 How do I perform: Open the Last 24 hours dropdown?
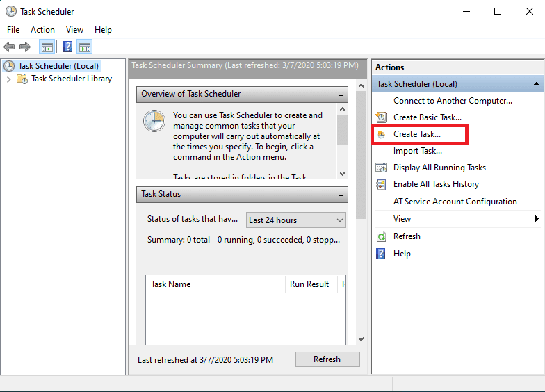click(x=296, y=220)
